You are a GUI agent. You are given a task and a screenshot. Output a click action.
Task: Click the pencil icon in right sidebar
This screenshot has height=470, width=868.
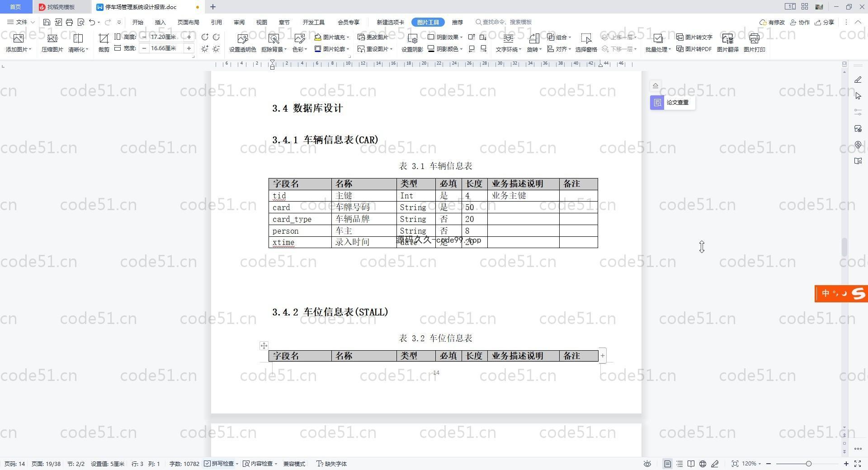(x=858, y=80)
